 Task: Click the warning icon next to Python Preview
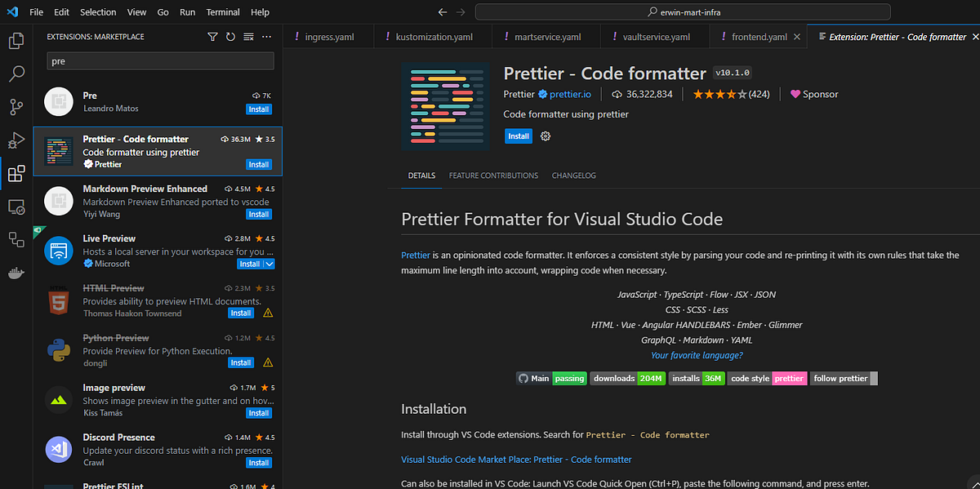tap(267, 362)
